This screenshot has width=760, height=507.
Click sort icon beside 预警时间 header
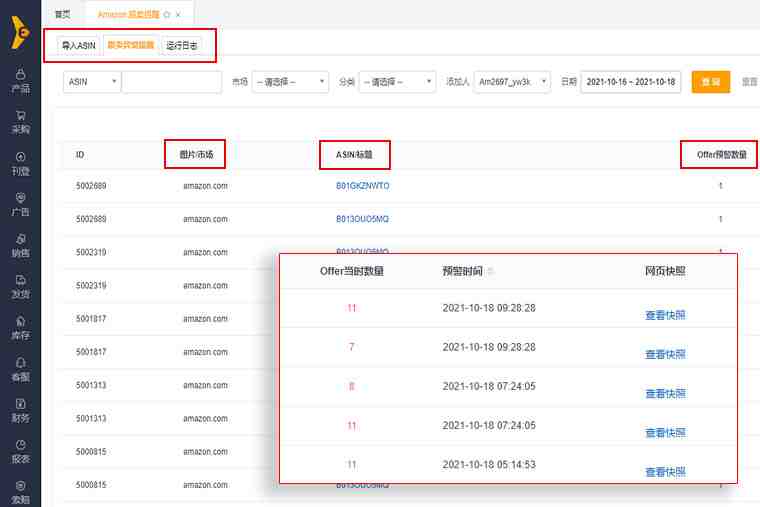(491, 271)
